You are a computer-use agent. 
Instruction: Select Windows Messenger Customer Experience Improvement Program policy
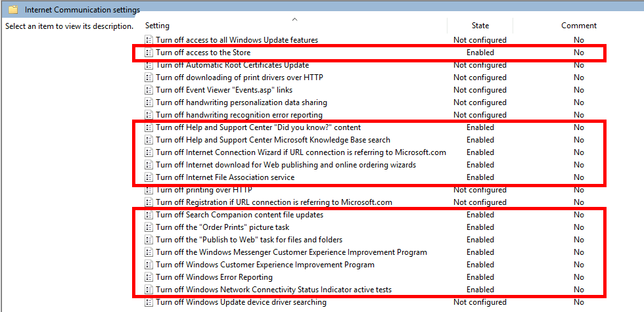[291, 252]
